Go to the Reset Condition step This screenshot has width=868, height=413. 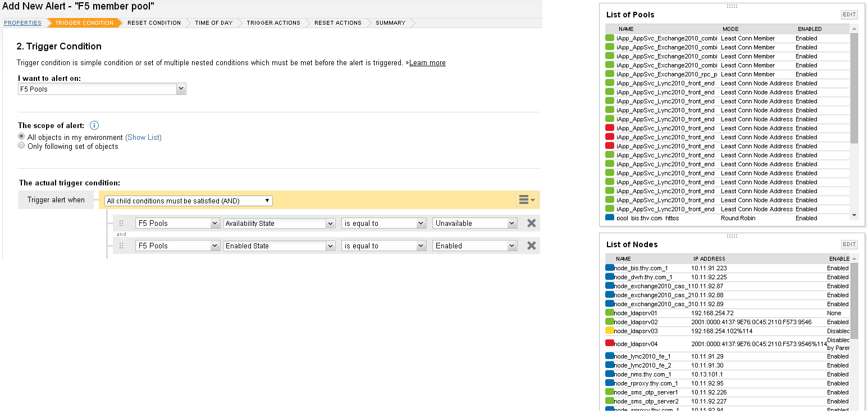154,23
